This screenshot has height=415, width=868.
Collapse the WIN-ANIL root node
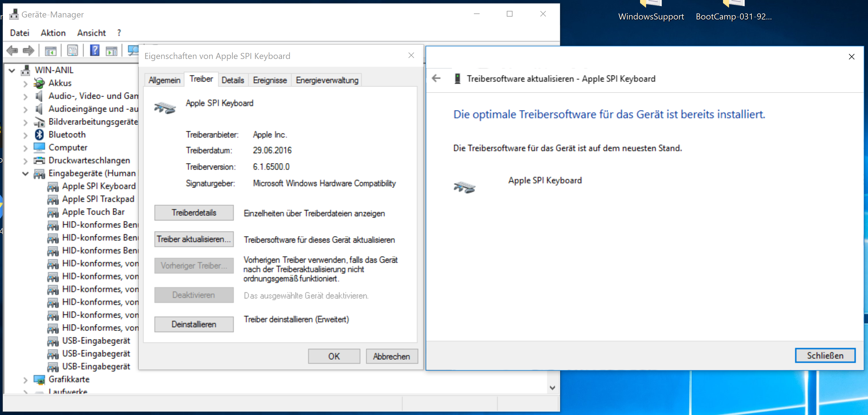12,70
